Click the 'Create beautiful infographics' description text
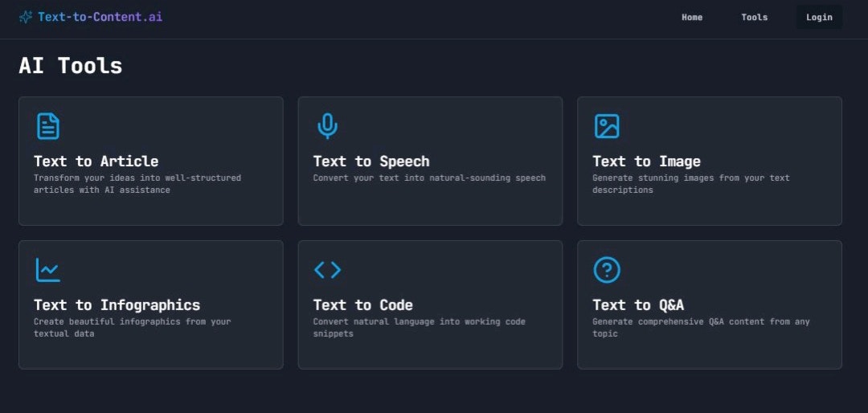The image size is (868, 413). click(x=132, y=327)
